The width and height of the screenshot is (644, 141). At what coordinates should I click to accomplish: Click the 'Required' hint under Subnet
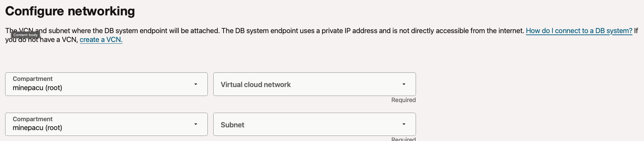click(403, 139)
